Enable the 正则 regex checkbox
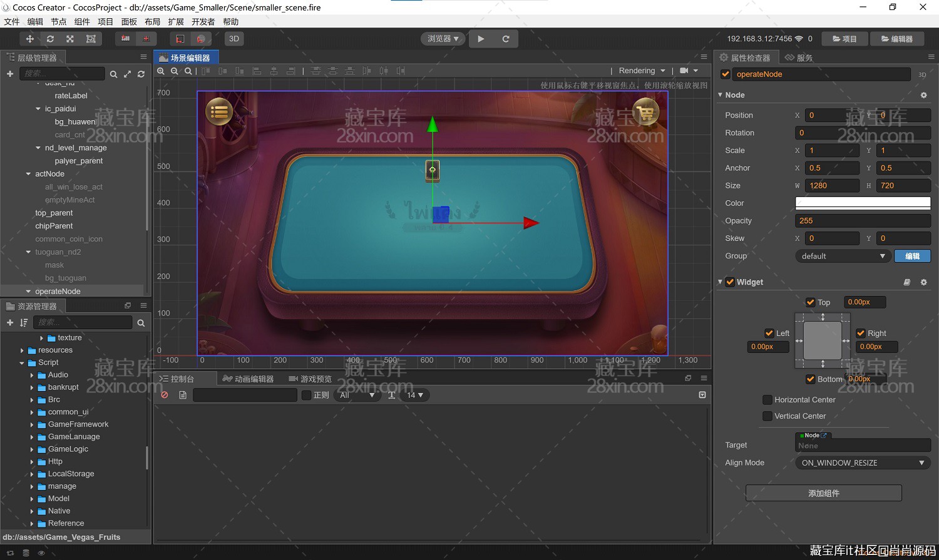 (x=307, y=395)
